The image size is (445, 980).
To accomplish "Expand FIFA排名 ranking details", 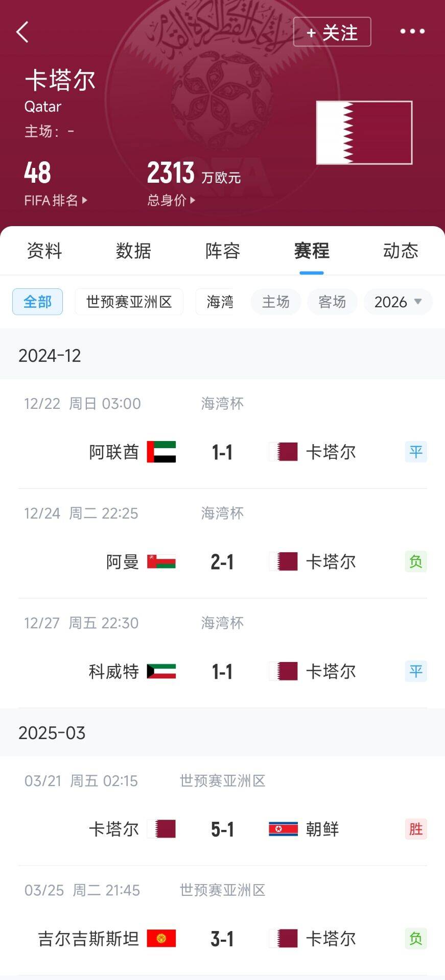I will [x=55, y=200].
